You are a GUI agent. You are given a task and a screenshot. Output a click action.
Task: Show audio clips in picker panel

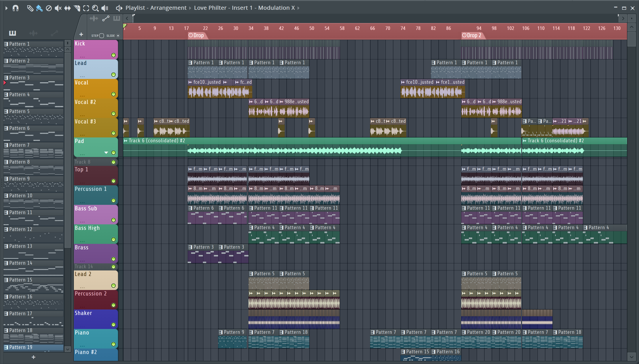coord(33,33)
